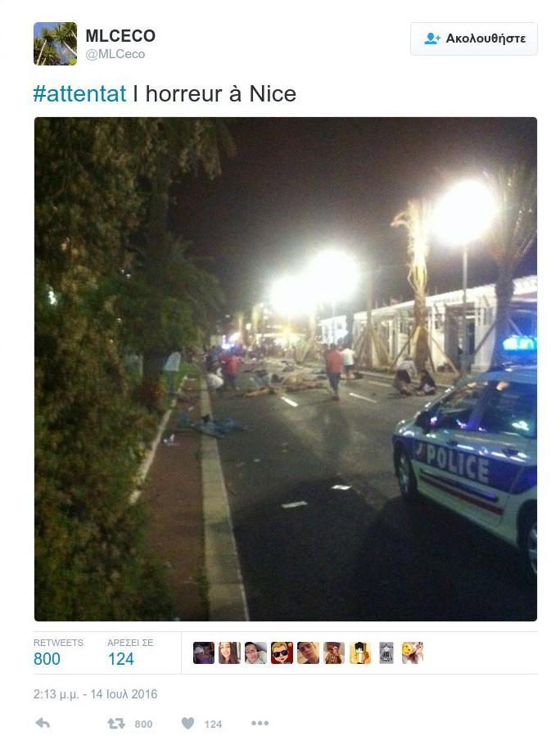Click the avatar with sunglasses cartoon face
560x736 pixels.
pyautogui.click(x=282, y=653)
